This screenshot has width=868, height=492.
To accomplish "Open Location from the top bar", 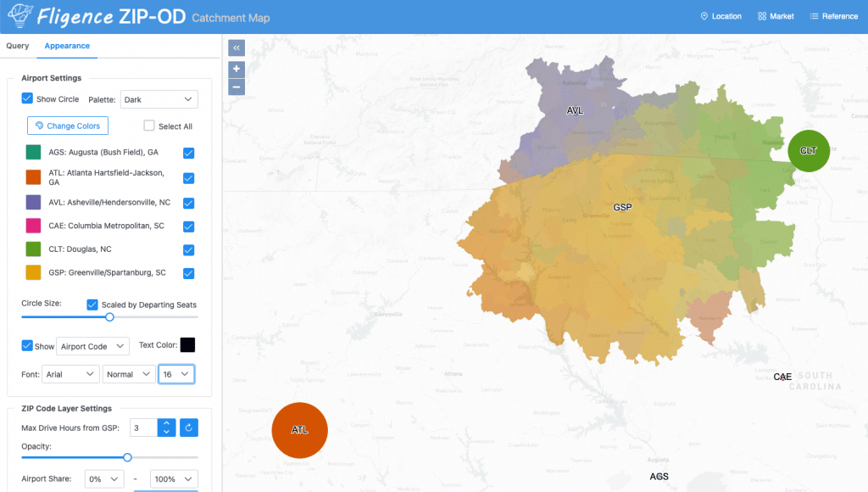I will pos(721,16).
